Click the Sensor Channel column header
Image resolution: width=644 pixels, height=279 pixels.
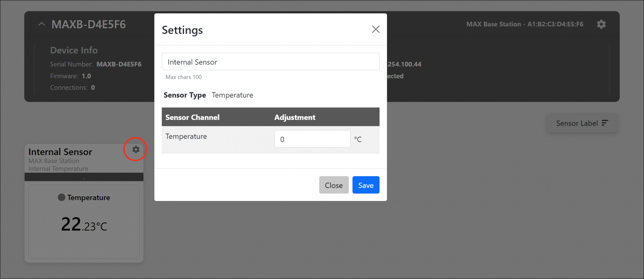pyautogui.click(x=192, y=117)
